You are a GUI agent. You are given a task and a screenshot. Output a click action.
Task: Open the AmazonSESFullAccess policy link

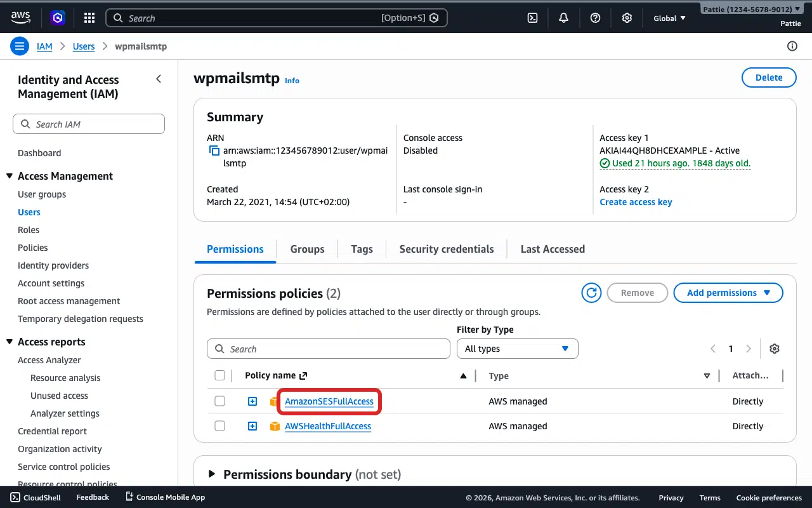click(329, 401)
